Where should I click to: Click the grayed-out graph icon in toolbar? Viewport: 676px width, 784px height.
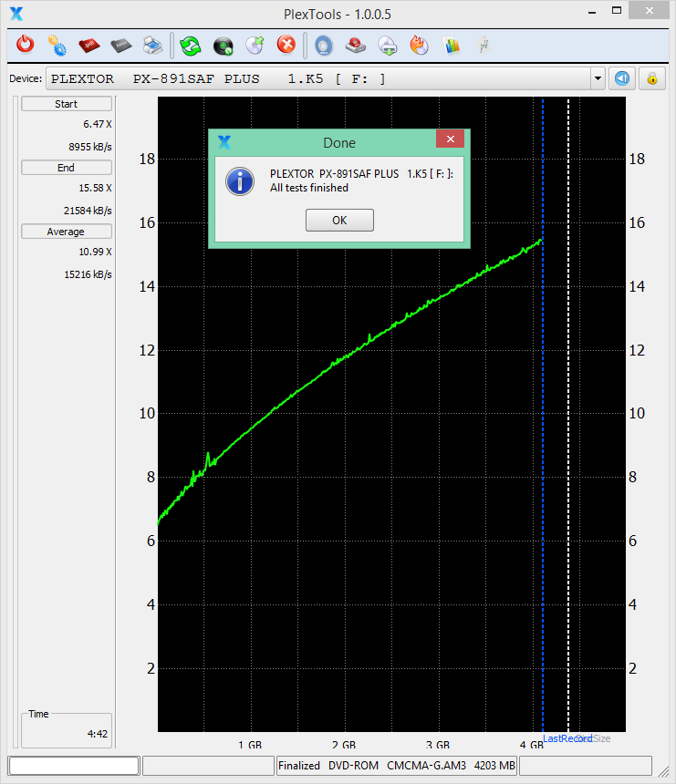(484, 46)
